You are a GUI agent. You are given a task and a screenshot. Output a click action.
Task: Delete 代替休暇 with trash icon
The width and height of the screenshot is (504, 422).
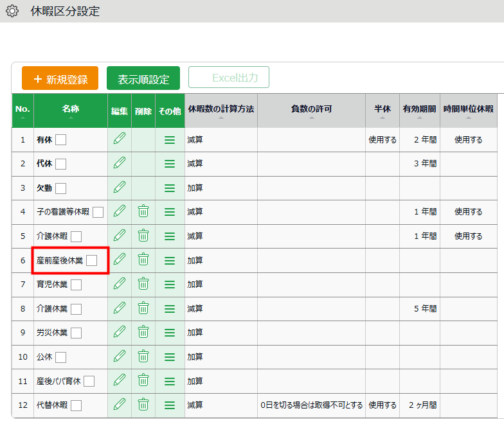click(143, 405)
